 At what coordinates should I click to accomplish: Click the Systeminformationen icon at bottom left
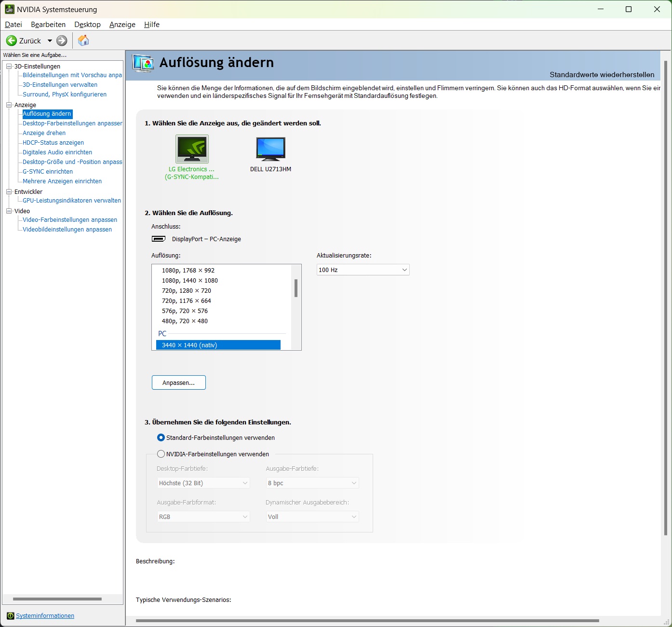pyautogui.click(x=11, y=616)
